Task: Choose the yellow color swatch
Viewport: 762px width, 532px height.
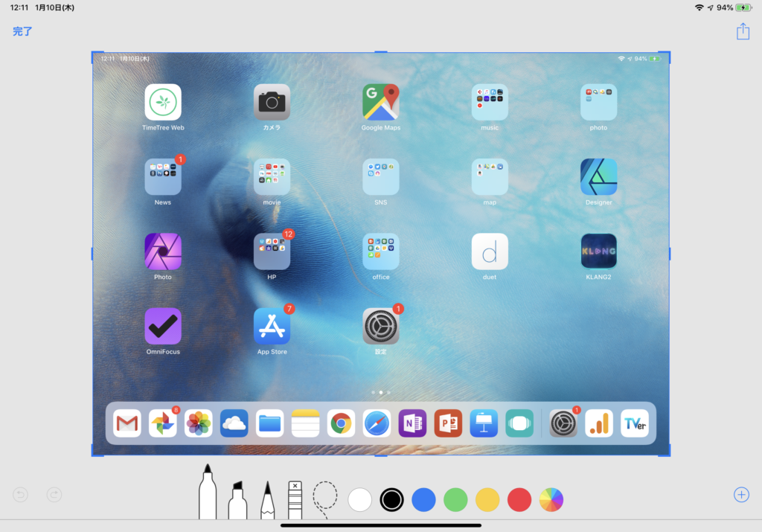Action: (x=487, y=500)
